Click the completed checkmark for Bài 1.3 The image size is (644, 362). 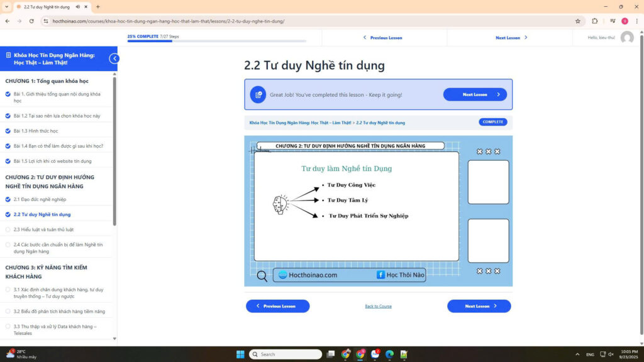8,131
